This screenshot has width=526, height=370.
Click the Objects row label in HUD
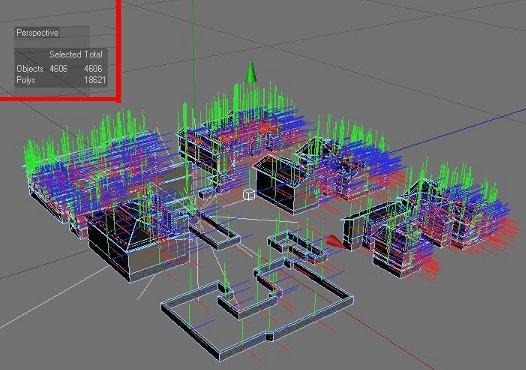(30, 69)
